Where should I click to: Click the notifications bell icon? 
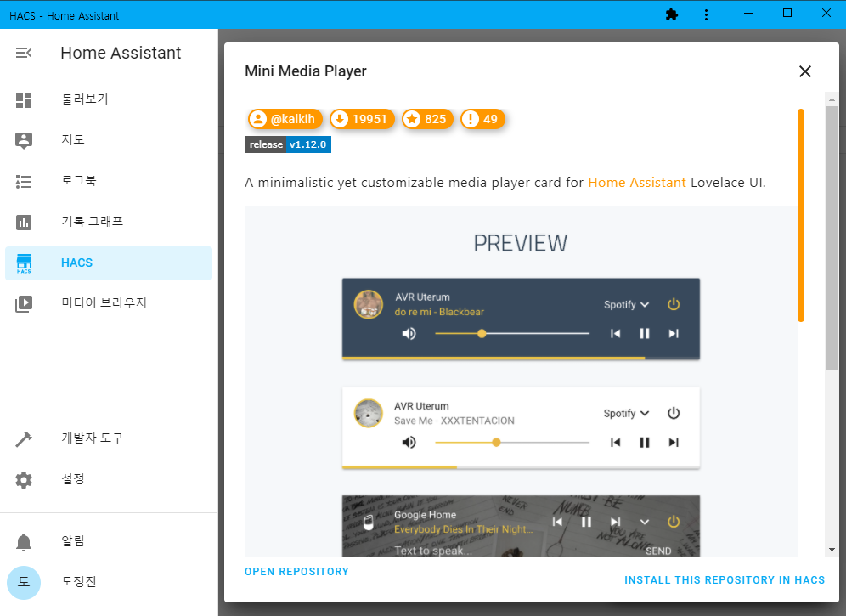[24, 542]
